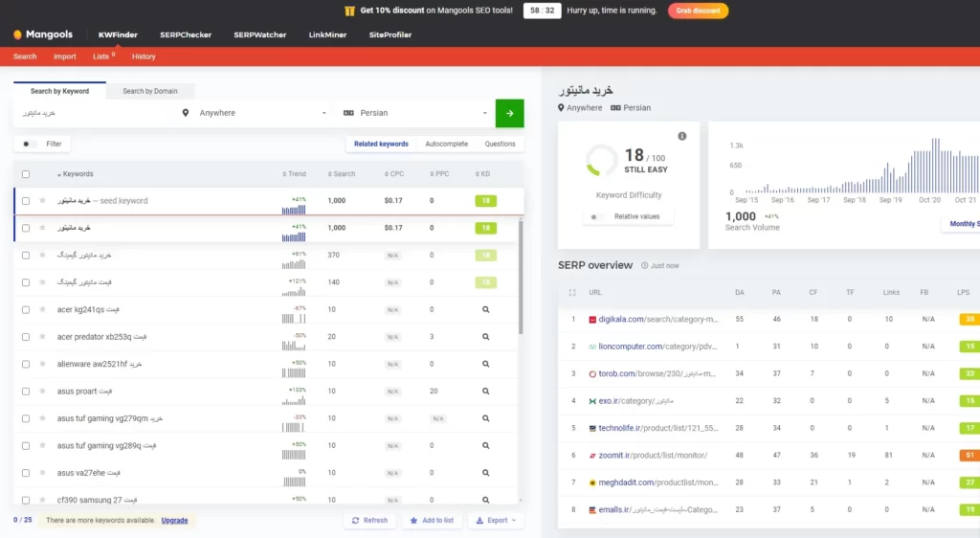Switch to Search by Domain tab
Screen dimensions: 980x538
tap(150, 91)
